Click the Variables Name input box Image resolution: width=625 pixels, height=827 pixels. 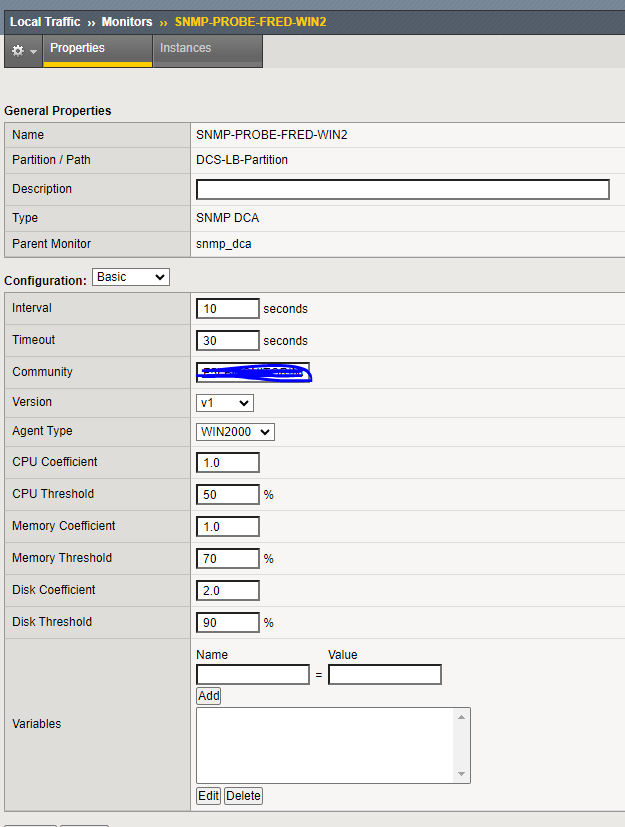[252, 674]
